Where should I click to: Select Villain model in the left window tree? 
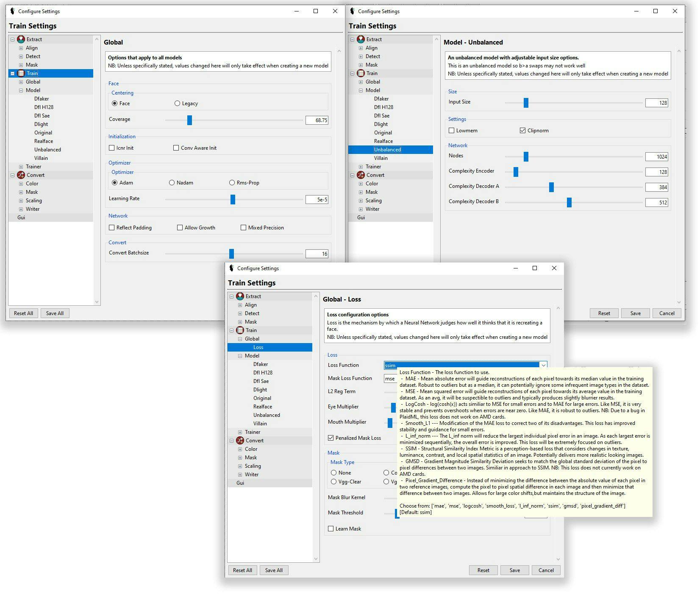[41, 158]
